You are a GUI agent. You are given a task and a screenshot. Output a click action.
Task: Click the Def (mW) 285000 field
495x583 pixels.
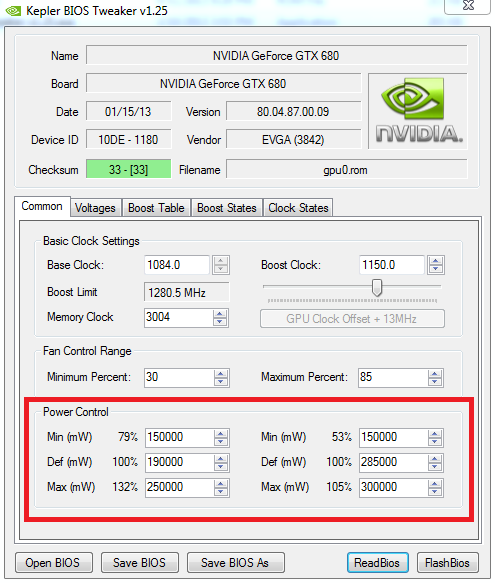pos(393,463)
